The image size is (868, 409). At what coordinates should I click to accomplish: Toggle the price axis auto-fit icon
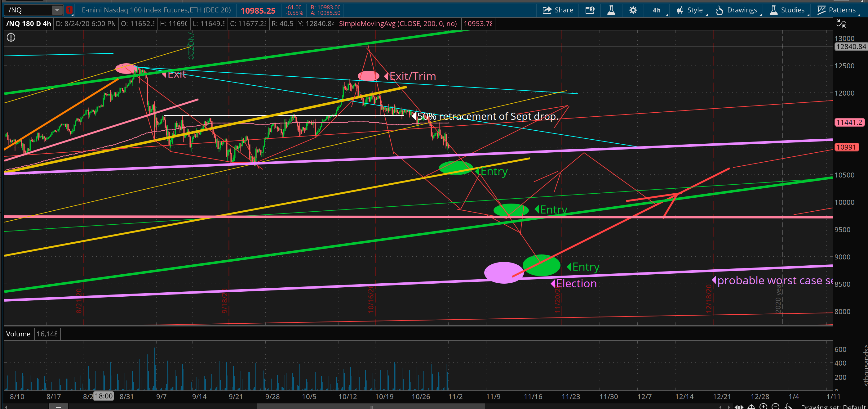(841, 24)
